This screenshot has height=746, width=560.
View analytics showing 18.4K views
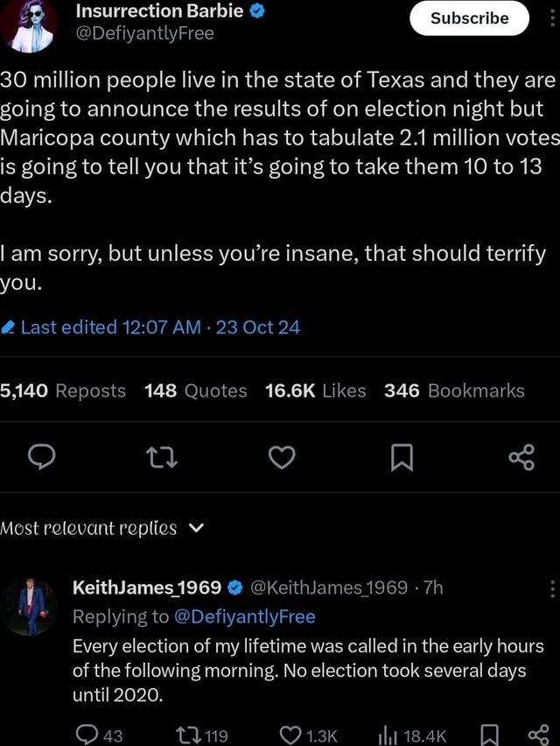411,735
